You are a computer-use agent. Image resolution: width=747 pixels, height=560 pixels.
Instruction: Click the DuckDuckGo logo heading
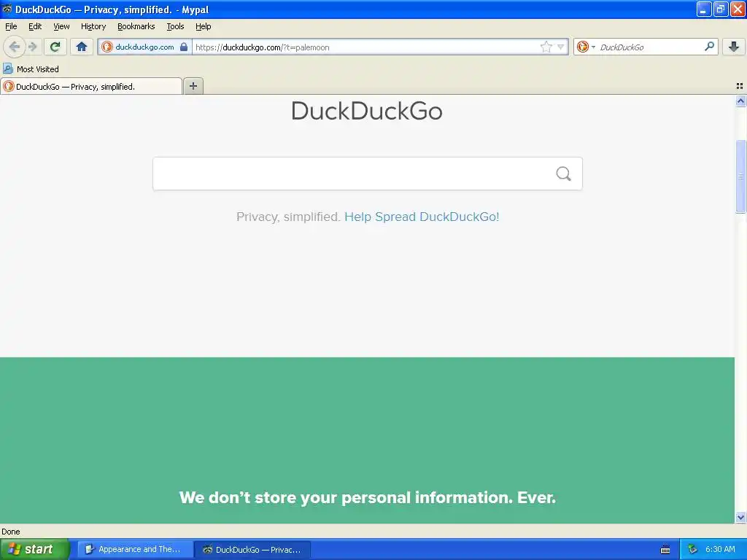coord(367,111)
